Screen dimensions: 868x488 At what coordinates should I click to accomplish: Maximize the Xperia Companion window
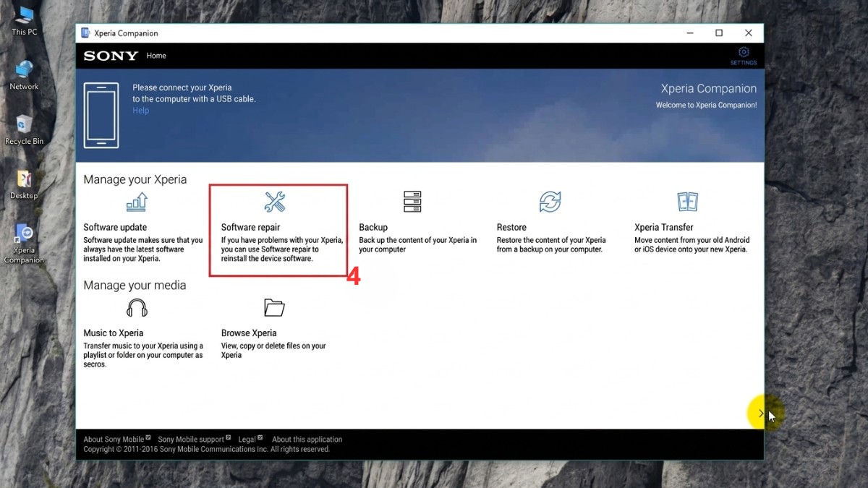(x=719, y=33)
